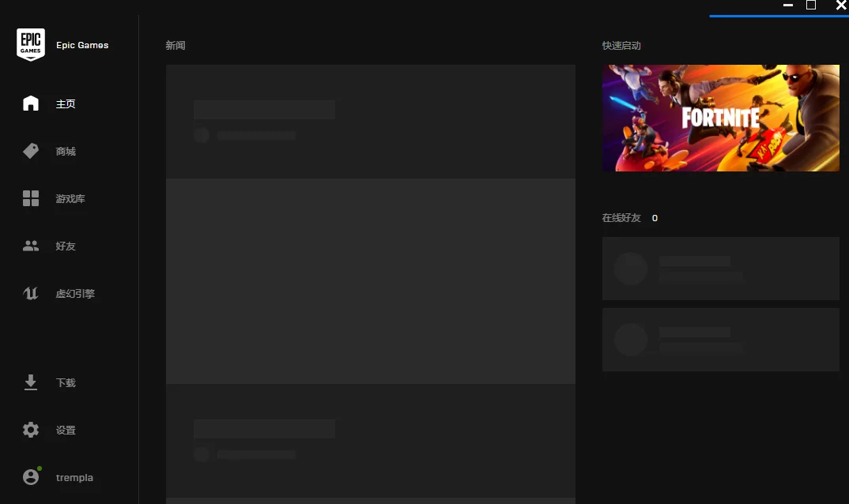Screen dimensions: 849x504
Task: Click the download arrow icon next to 下载
Action: pos(31,382)
